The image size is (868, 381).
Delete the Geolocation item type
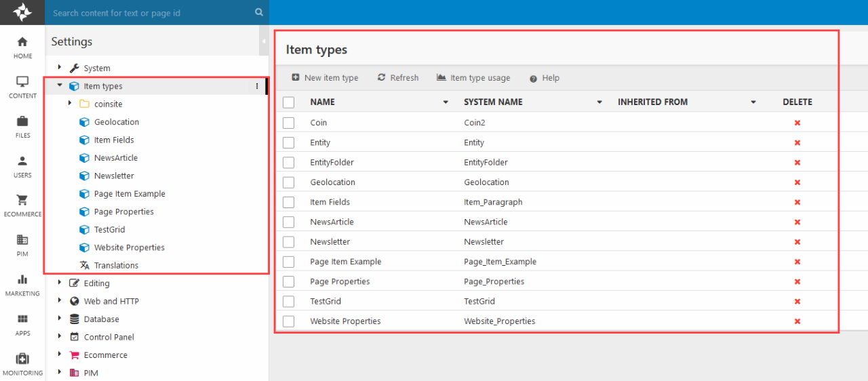(x=797, y=182)
